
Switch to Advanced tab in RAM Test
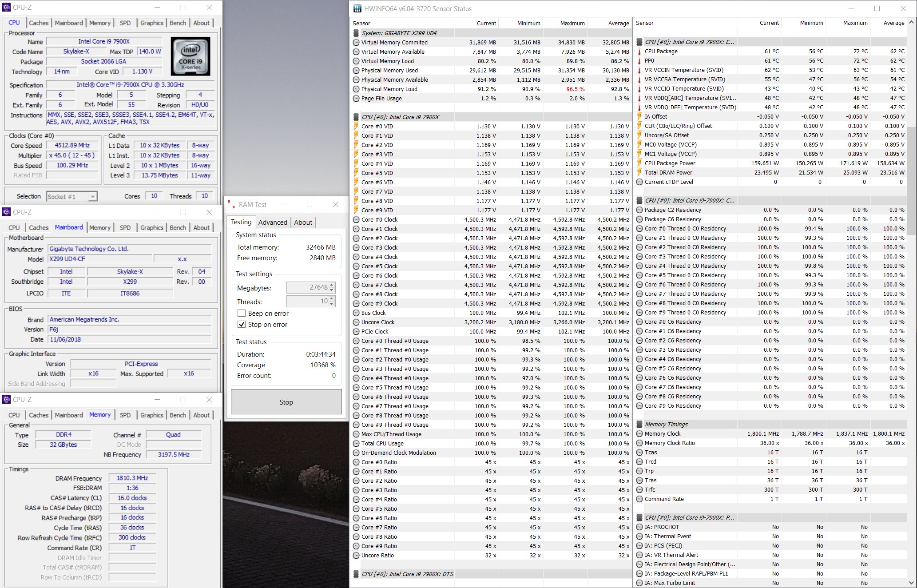(273, 222)
